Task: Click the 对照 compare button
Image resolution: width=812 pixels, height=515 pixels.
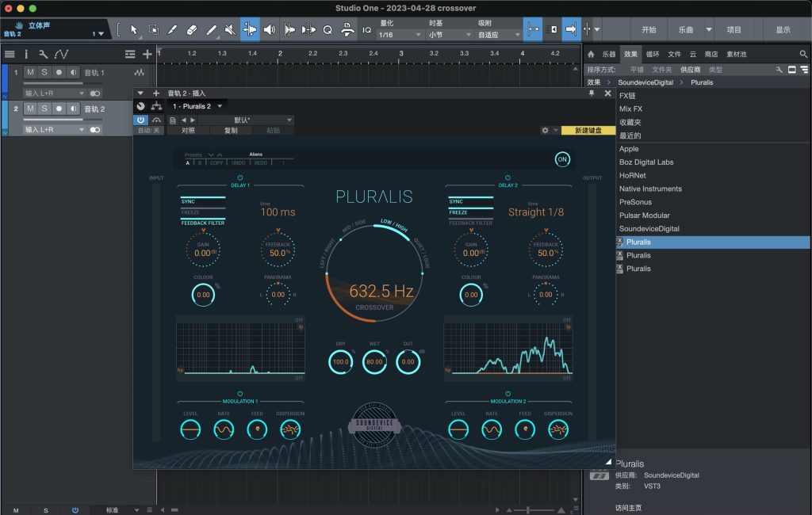Action: click(188, 131)
